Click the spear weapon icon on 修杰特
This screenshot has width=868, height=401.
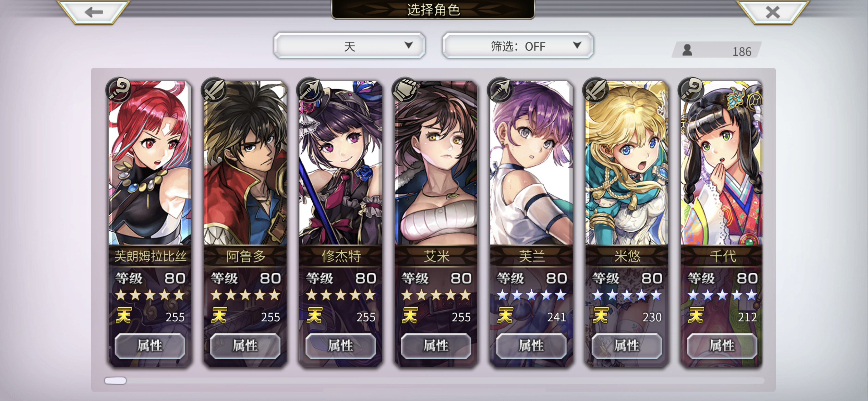309,90
